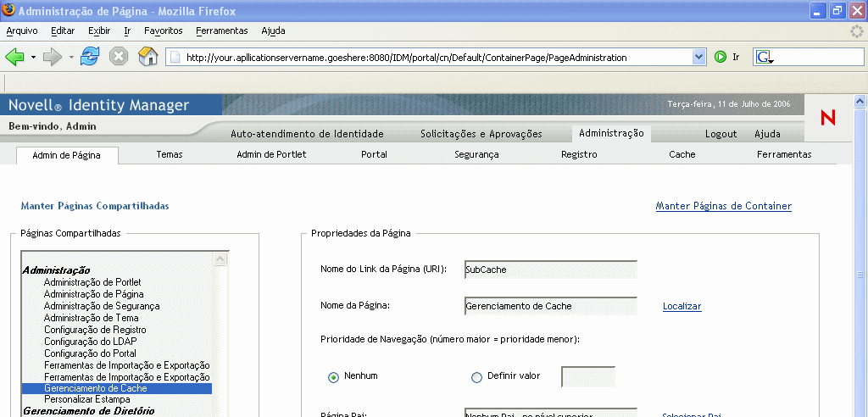Open the Temas tab
The width and height of the screenshot is (868, 417).
pyautogui.click(x=170, y=154)
